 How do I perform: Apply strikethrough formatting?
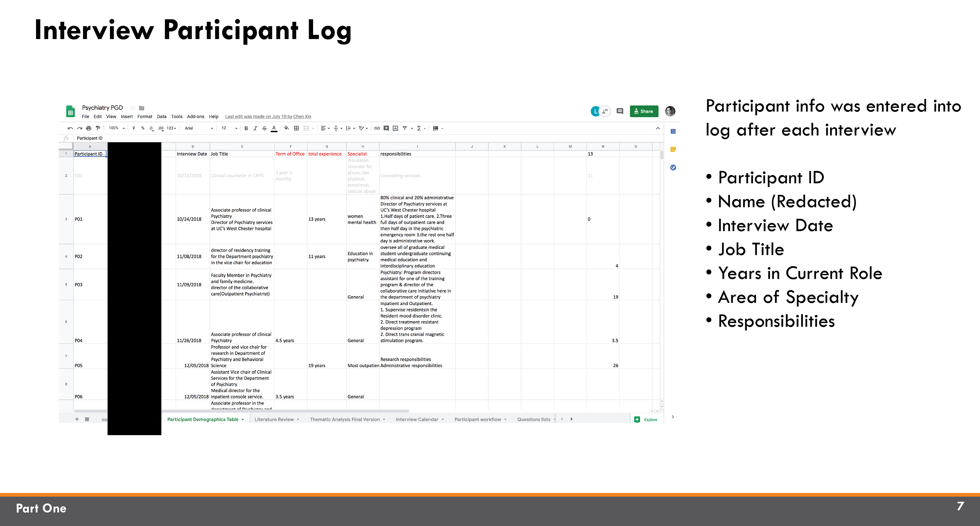pos(264,128)
